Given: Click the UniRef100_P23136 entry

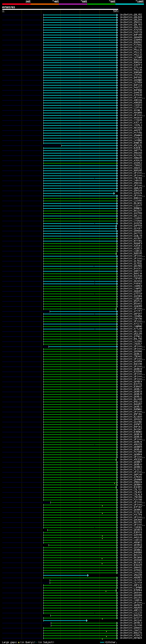Looking at the screenshot, I should (131, 512).
